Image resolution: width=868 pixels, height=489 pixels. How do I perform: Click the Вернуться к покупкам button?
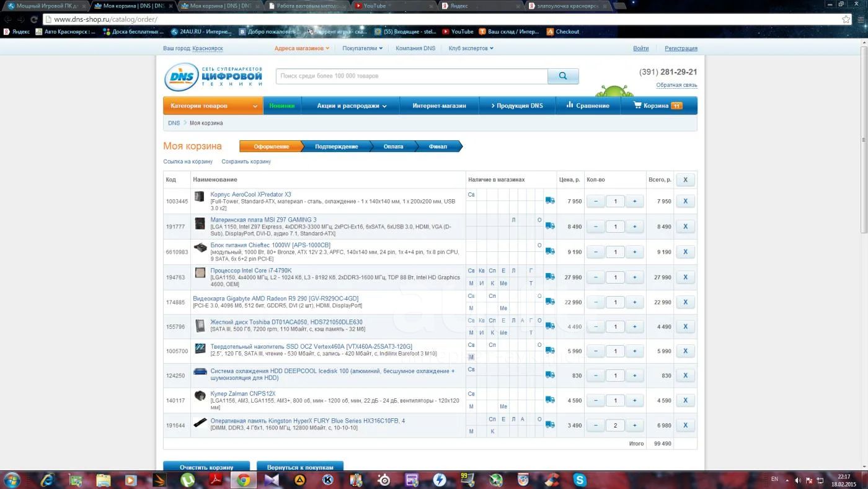[x=300, y=467]
